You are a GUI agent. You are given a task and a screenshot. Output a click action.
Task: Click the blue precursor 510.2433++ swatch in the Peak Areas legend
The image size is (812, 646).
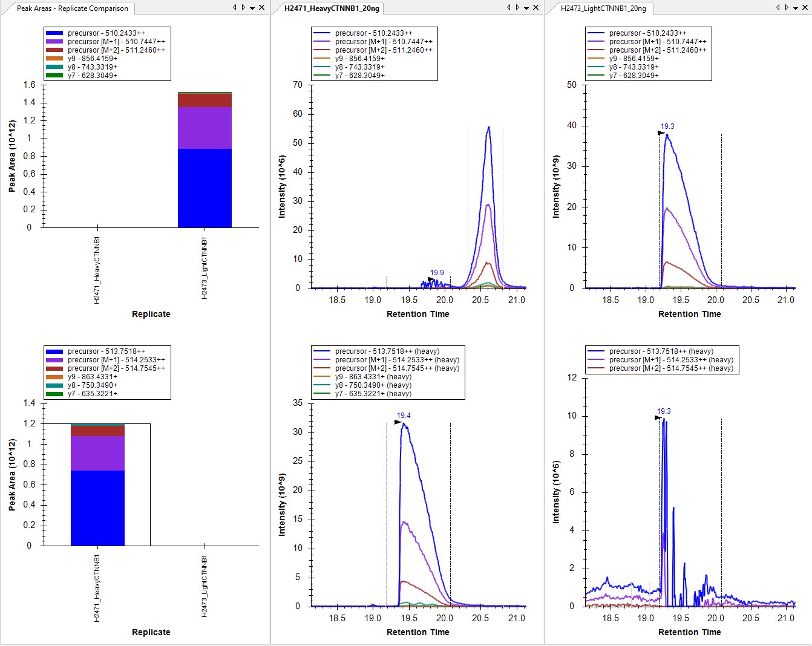(x=54, y=33)
